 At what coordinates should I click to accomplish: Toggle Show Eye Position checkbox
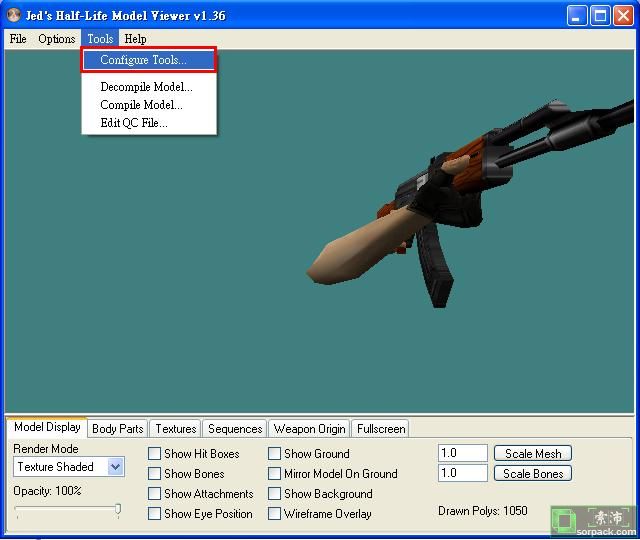click(154, 513)
